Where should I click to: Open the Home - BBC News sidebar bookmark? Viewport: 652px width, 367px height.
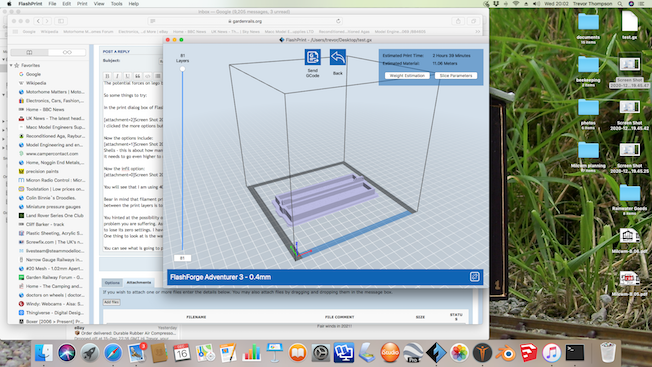[x=45, y=109]
